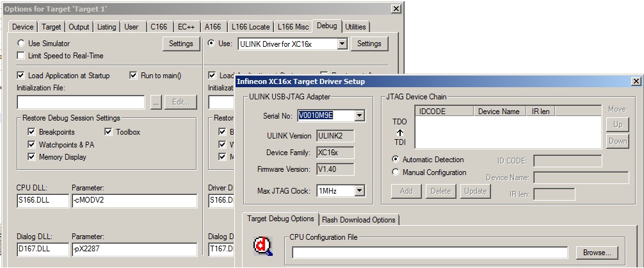Click the Delete button in JTAG chain

(441, 191)
